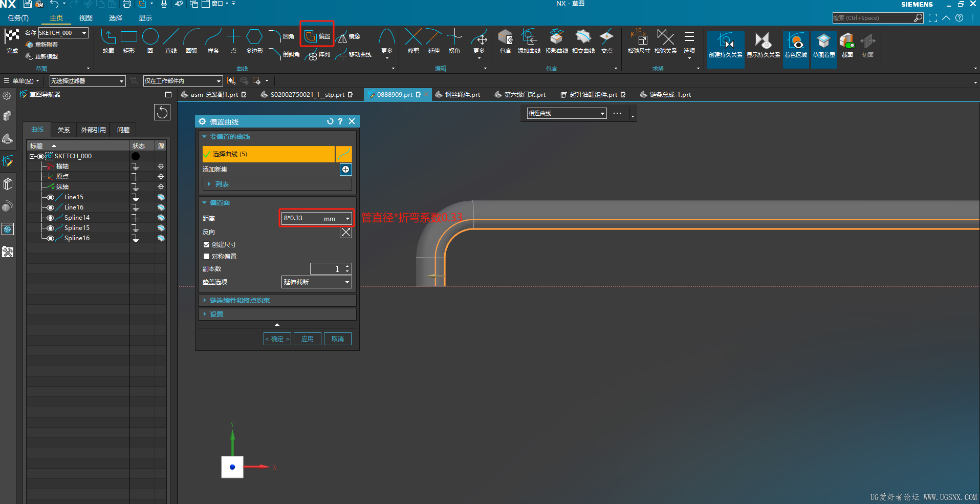
Task: Click the Pattern (阵列) tool
Action: 317,55
